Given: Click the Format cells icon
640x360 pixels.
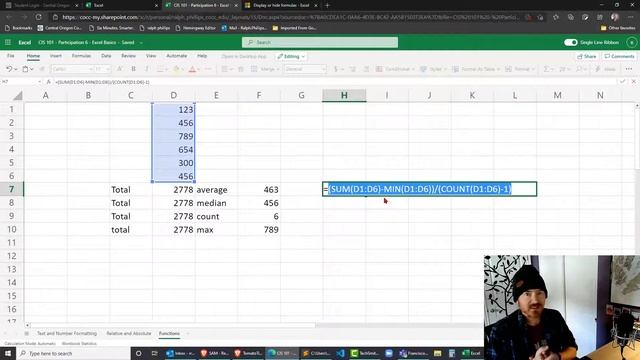Looking at the screenshot, I should click(x=508, y=69).
